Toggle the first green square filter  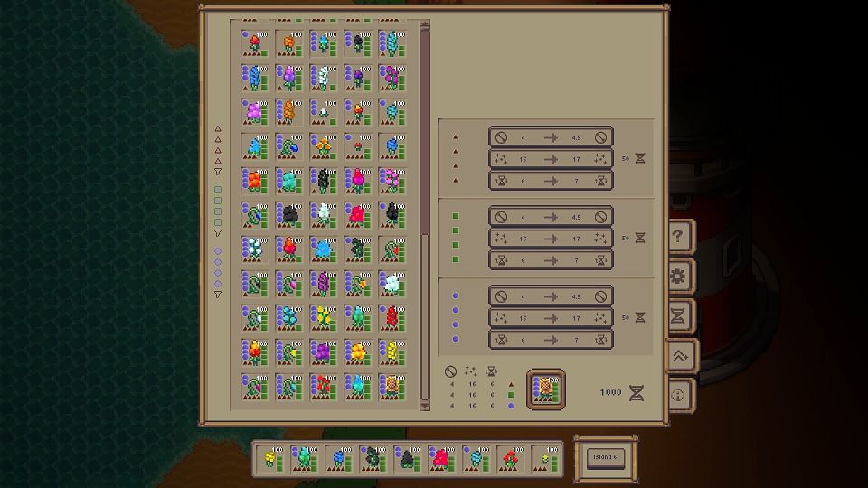tap(218, 190)
